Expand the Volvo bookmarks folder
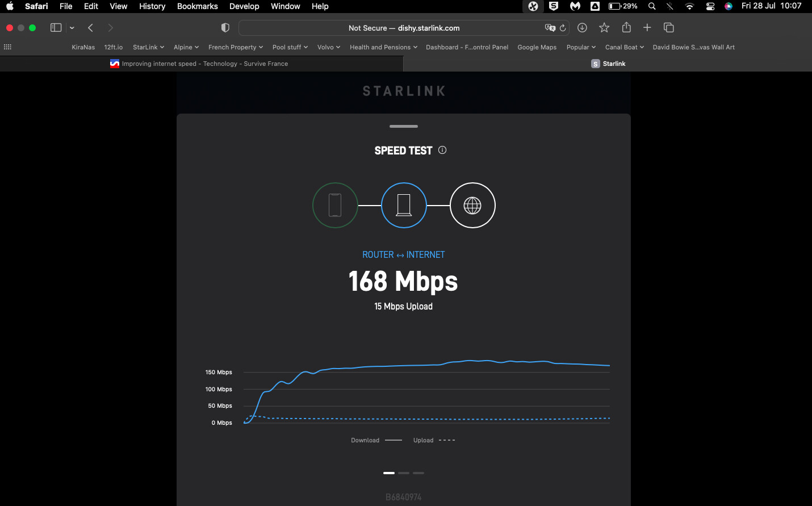This screenshot has width=812, height=506. tap(329, 47)
